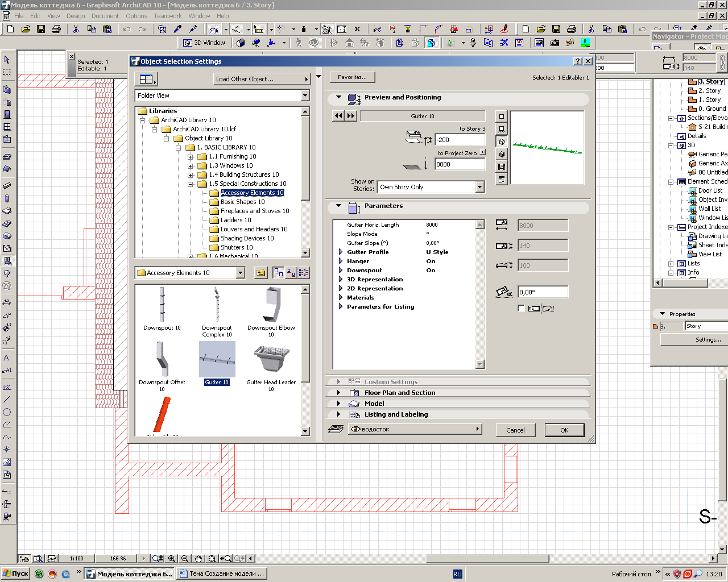Screen dimensions: 728x582
Task: Click the Print icon in main toolbar
Action: tap(56, 29)
